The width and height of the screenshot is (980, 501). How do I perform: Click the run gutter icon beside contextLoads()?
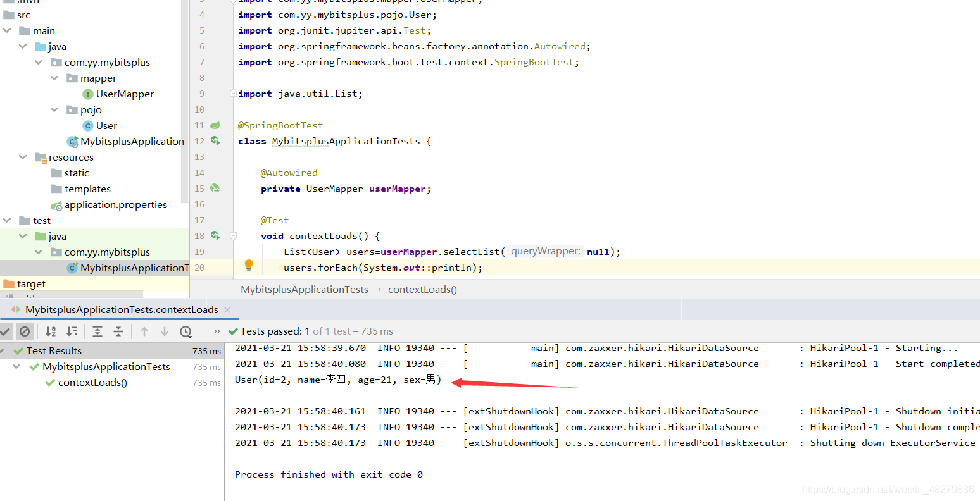tap(215, 236)
